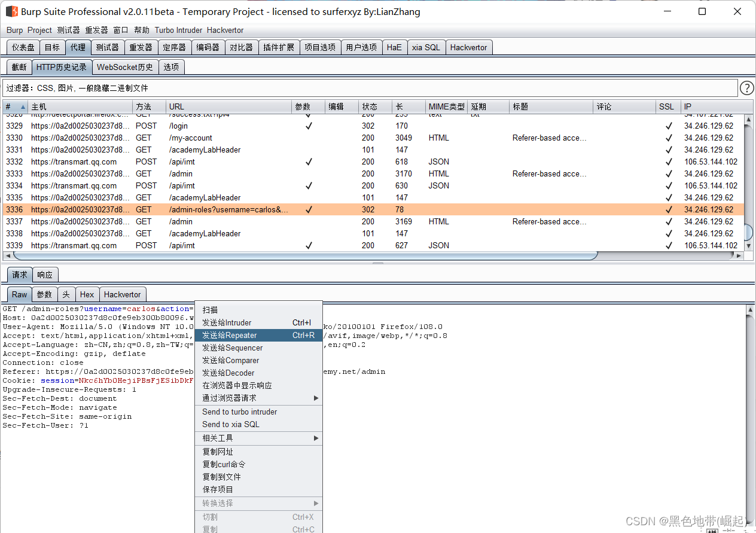This screenshot has height=533, width=756.
Task: Click the horizontal scroll right arrow under table
Action: point(739,255)
